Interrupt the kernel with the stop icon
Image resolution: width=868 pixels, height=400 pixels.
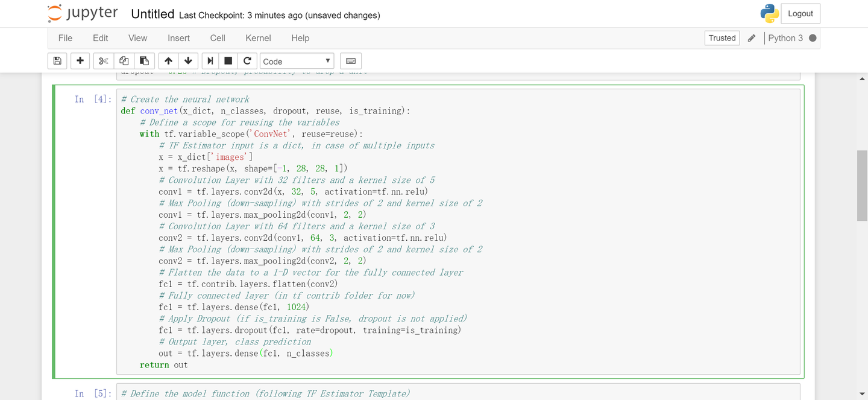tap(228, 61)
